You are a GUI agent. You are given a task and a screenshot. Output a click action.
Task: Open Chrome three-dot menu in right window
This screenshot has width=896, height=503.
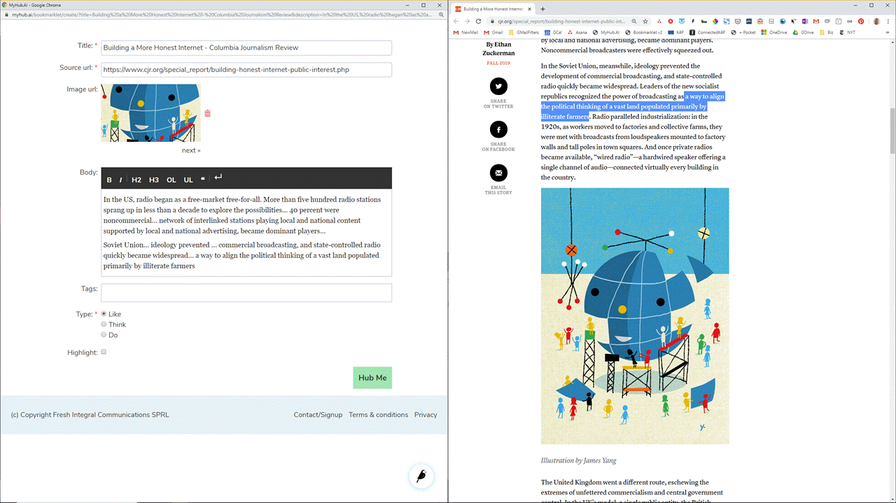point(888,21)
